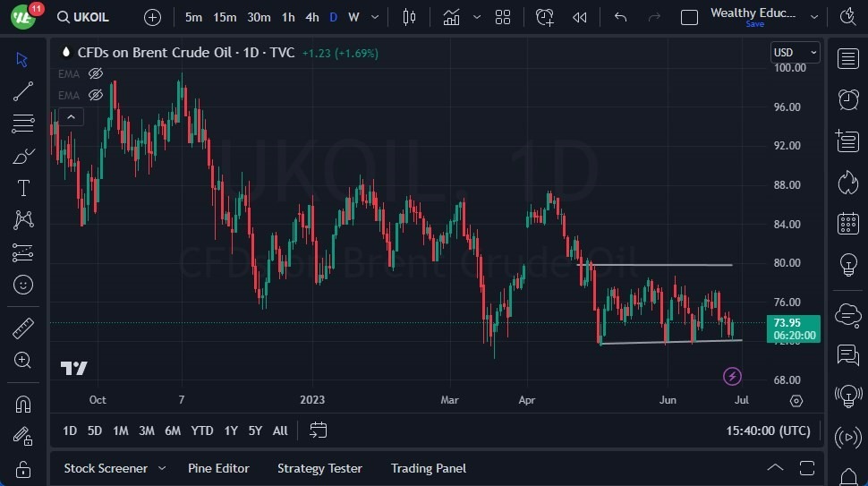The width and height of the screenshot is (868, 486).
Task: Toggle magnet mode for drawings
Action: (23, 405)
